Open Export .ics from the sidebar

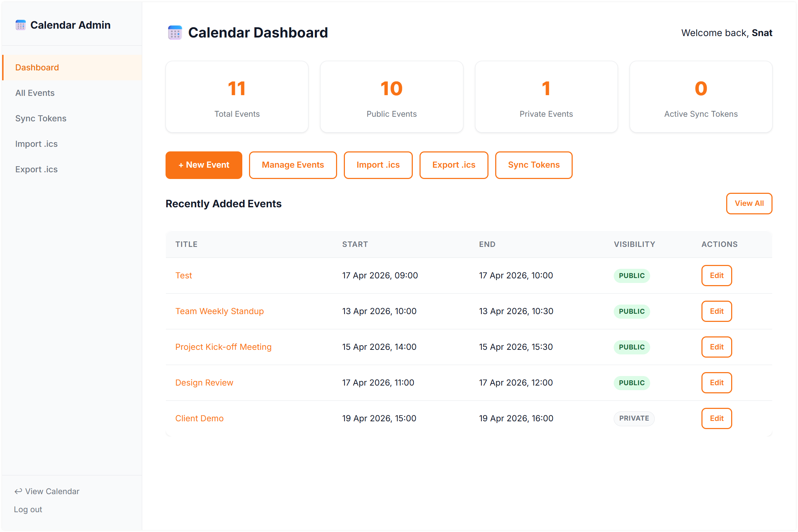pos(36,169)
